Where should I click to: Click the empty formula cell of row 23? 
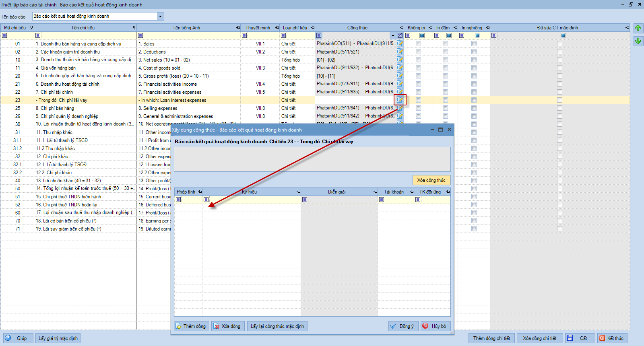(x=355, y=100)
